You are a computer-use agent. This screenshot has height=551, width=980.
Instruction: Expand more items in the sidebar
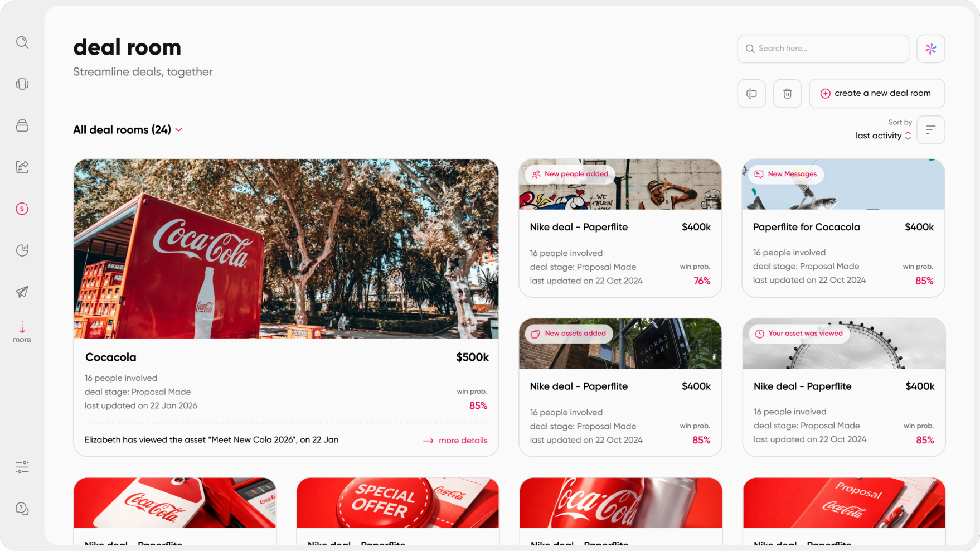tap(22, 332)
